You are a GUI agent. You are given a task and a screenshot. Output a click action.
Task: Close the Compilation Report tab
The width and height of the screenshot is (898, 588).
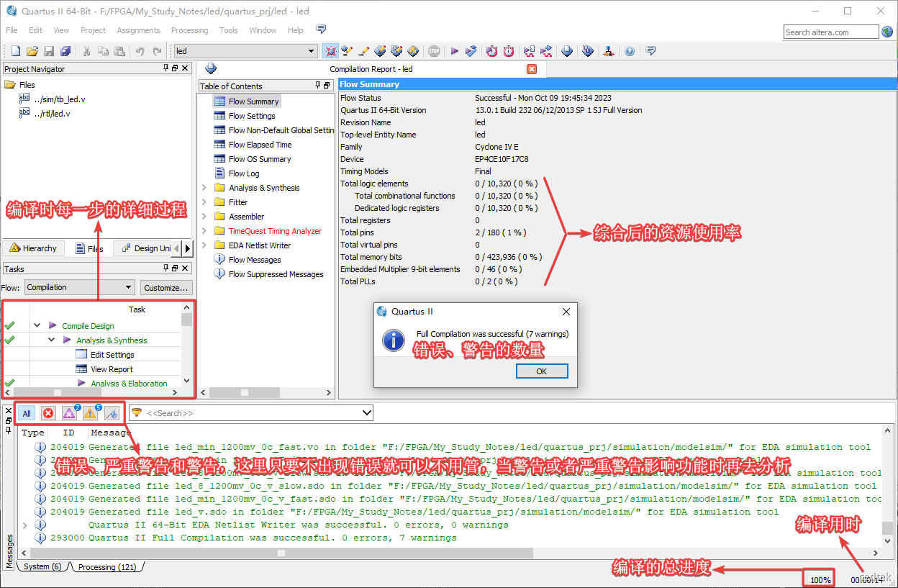[x=532, y=69]
